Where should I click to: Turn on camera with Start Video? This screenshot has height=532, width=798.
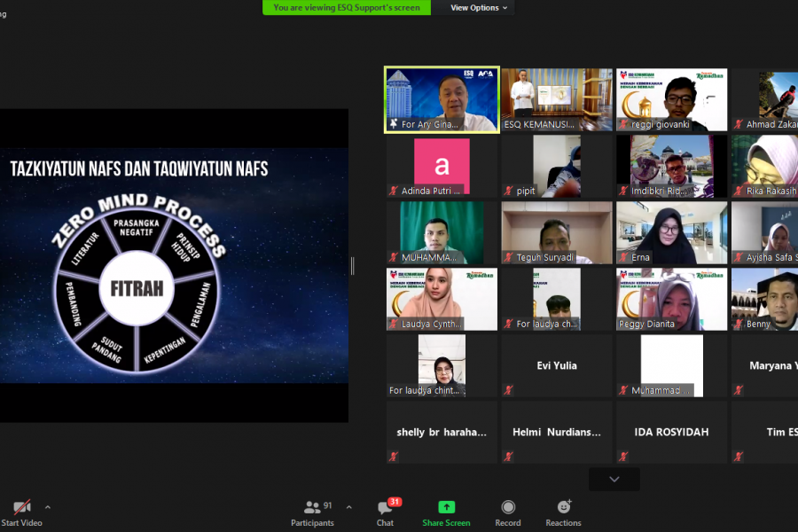[21, 512]
